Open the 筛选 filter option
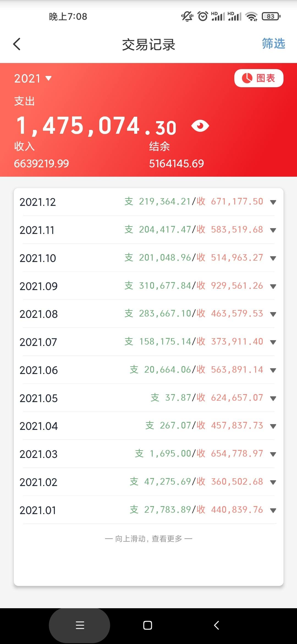The image size is (297, 644). pos(273,44)
